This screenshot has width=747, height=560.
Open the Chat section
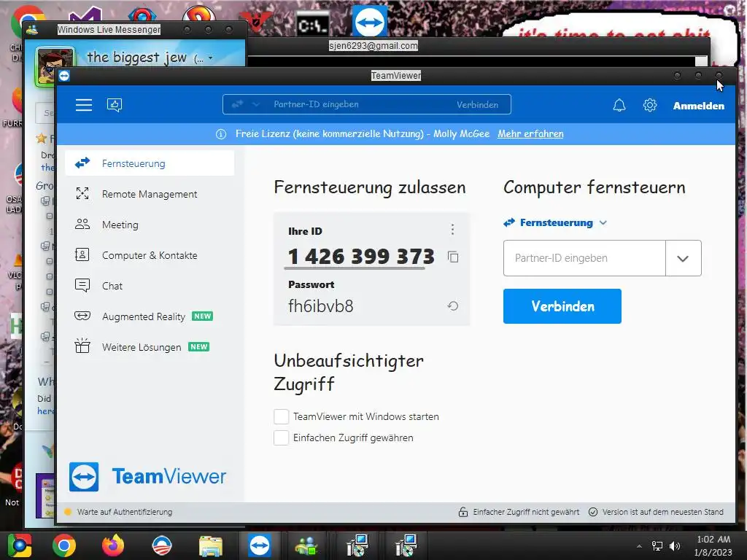tap(150, 286)
